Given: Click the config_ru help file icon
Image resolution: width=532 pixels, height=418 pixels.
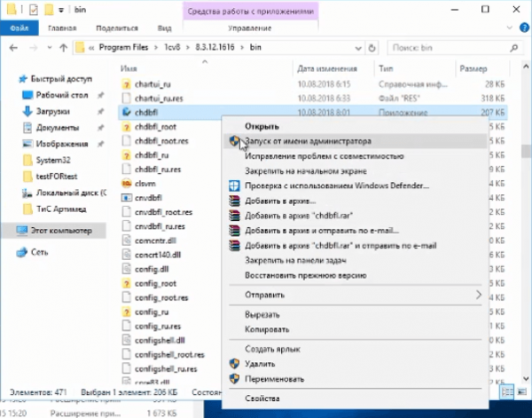Looking at the screenshot, I should (126, 312).
